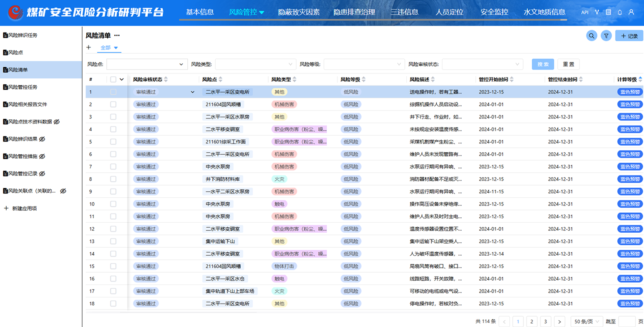The height and width of the screenshot is (327, 644).
Task: Open the 隐患排查治理 nav tab
Action: pos(355,13)
